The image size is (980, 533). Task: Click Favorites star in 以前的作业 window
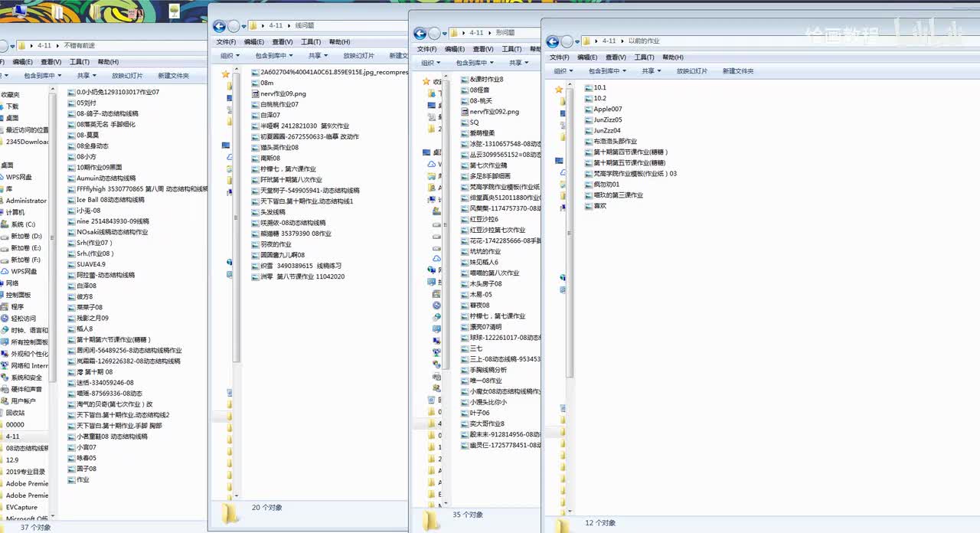(559, 90)
